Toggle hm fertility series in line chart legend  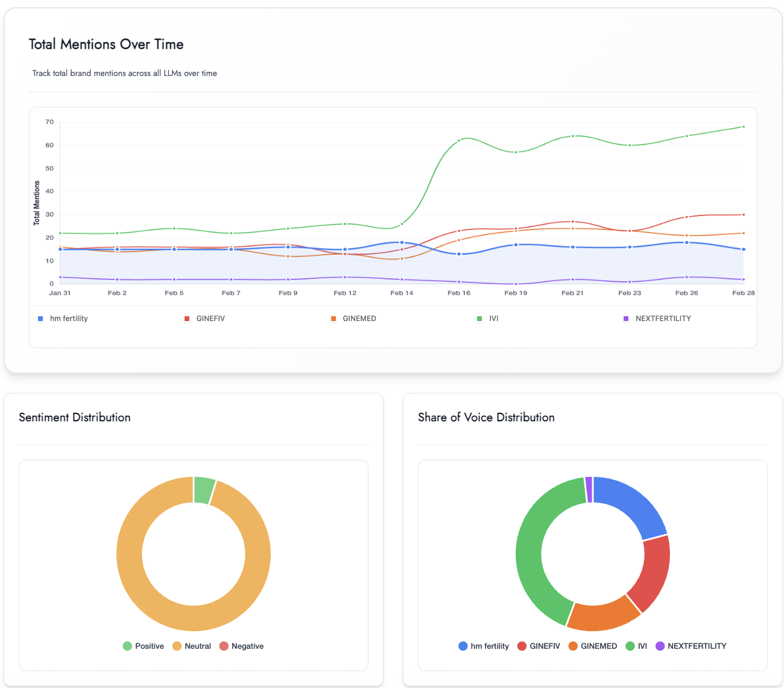click(63, 319)
